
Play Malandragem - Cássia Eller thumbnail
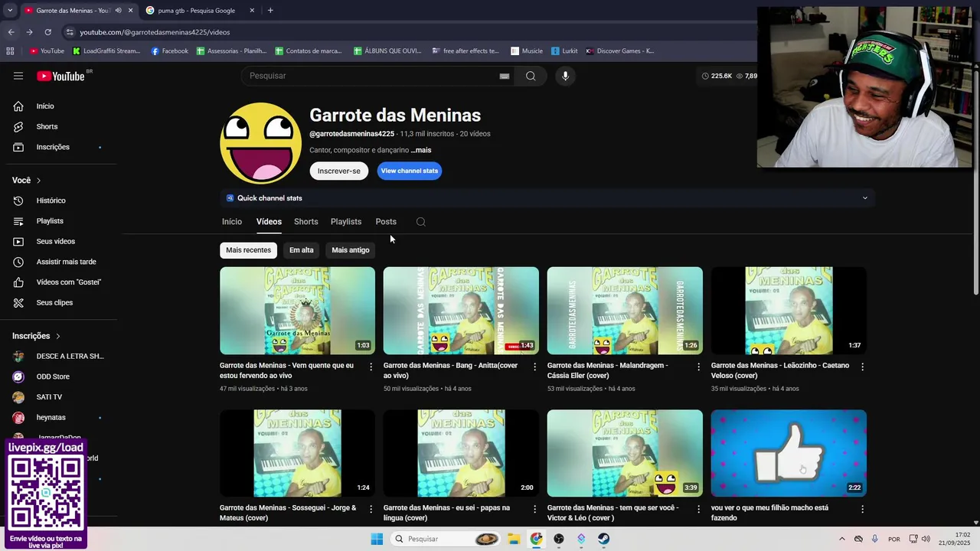(625, 311)
